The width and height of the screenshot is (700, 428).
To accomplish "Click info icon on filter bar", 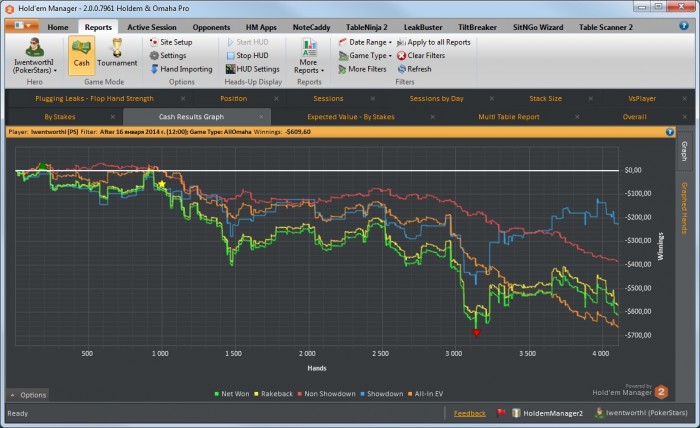I will tap(669, 132).
